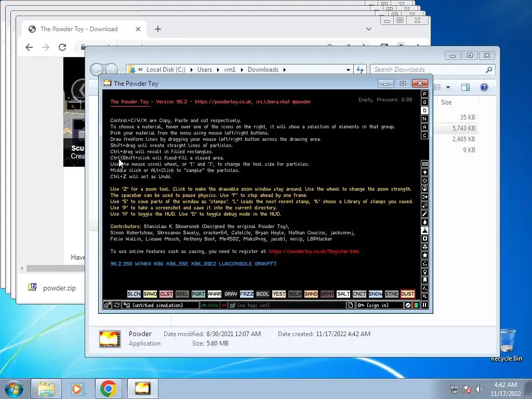Go to vm1 folder in breadcrumb
Image resolution: width=532 pixels, height=399 pixels.
coord(230,70)
